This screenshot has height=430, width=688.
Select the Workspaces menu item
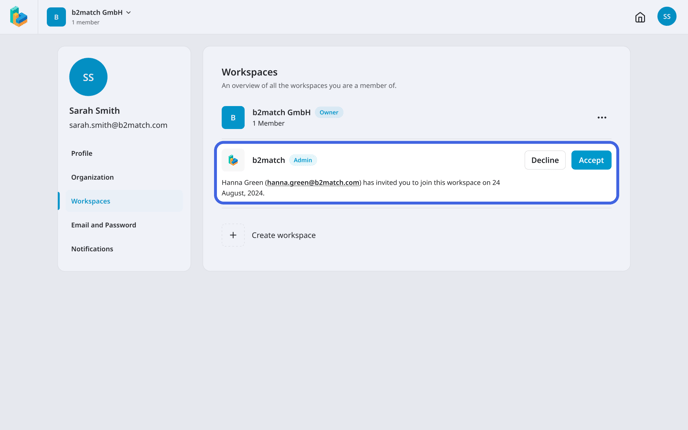(x=124, y=201)
